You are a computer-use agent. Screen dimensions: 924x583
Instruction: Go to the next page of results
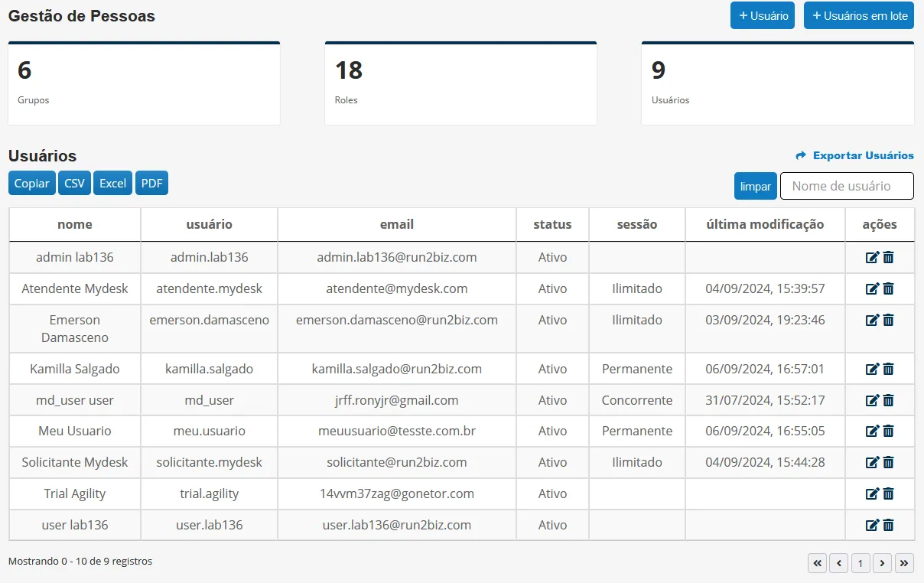click(883, 563)
